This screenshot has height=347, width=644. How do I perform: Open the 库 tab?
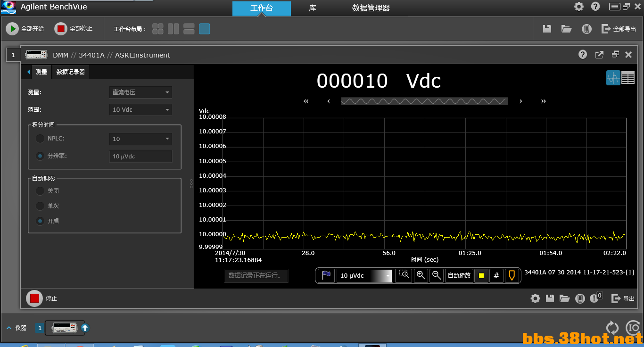pyautogui.click(x=313, y=8)
